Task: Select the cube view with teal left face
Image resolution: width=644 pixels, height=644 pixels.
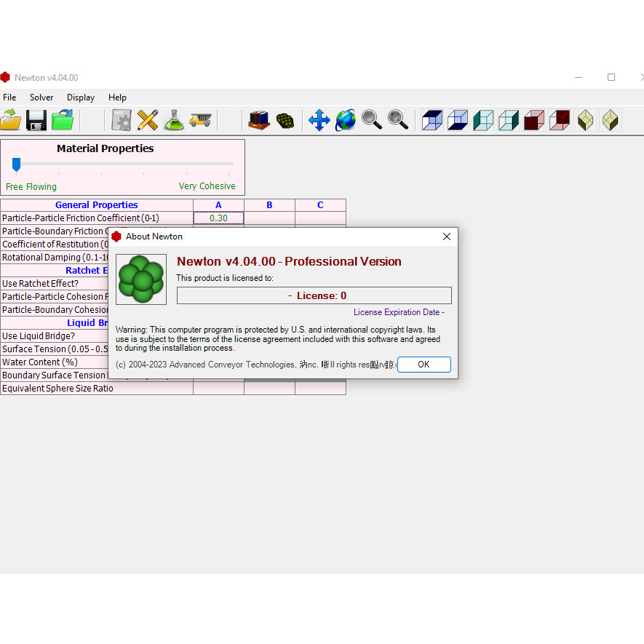Action: pyautogui.click(x=483, y=120)
